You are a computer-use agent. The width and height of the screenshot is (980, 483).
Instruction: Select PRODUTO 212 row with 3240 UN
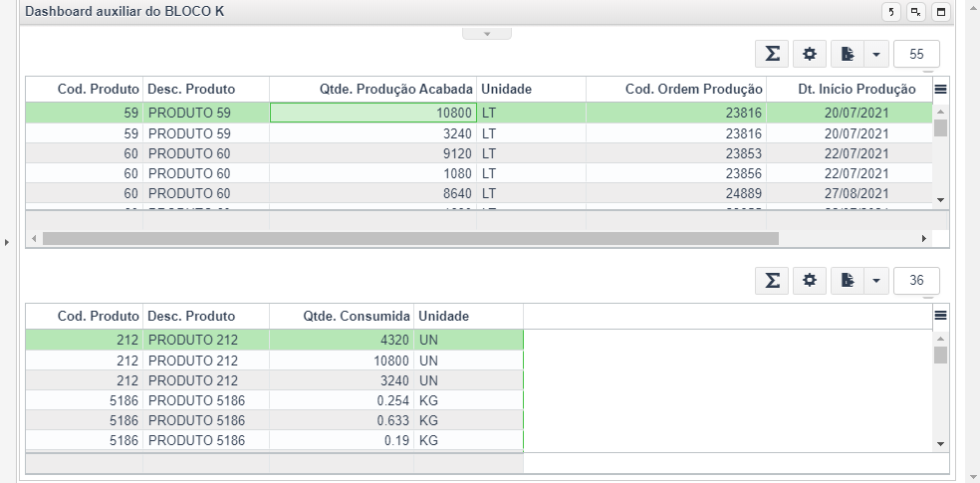pyautogui.click(x=274, y=380)
